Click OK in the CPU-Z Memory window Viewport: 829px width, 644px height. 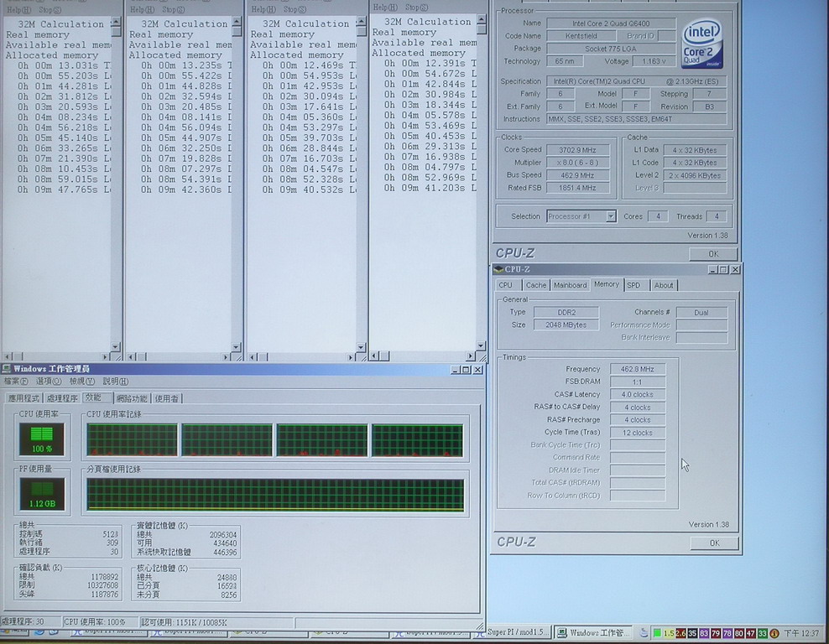click(x=714, y=543)
